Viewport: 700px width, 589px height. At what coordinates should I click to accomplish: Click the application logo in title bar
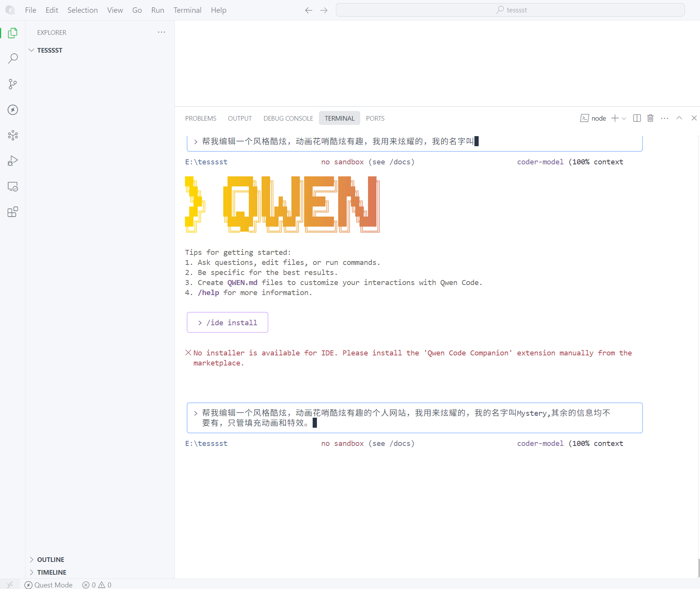point(10,10)
